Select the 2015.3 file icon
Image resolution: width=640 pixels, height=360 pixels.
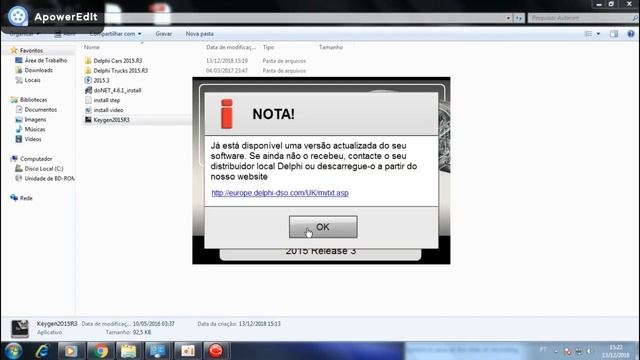tap(88, 80)
